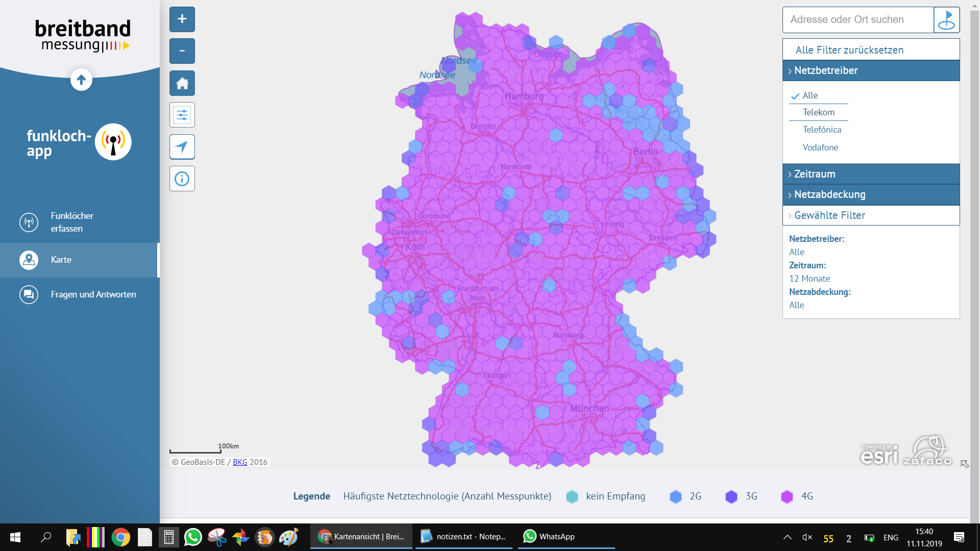Image resolution: width=980 pixels, height=551 pixels.
Task: Click the address search flag icon
Action: (x=946, y=20)
